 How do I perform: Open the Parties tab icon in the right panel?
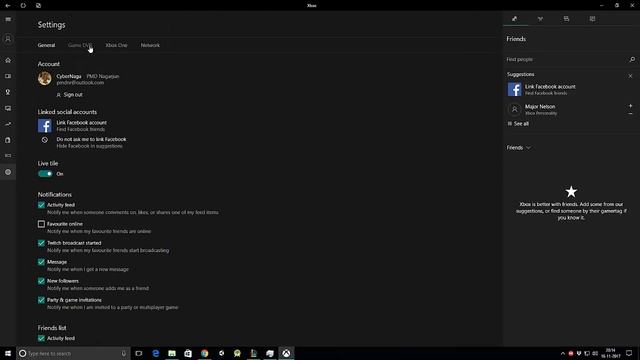click(x=540, y=19)
